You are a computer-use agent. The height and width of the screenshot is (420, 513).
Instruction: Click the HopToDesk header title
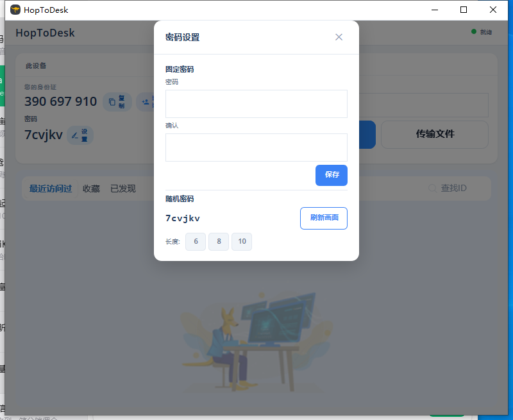[45, 33]
